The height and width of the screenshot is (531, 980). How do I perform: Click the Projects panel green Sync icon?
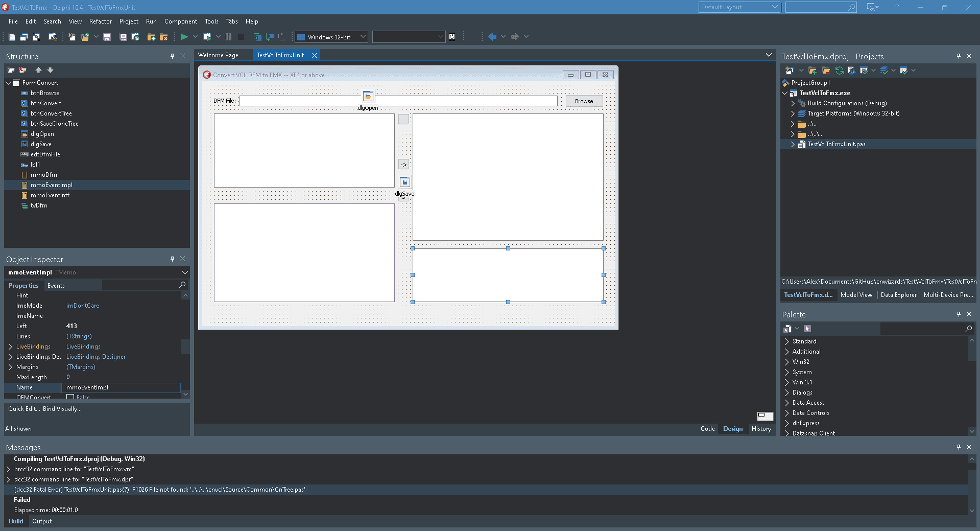coord(839,71)
